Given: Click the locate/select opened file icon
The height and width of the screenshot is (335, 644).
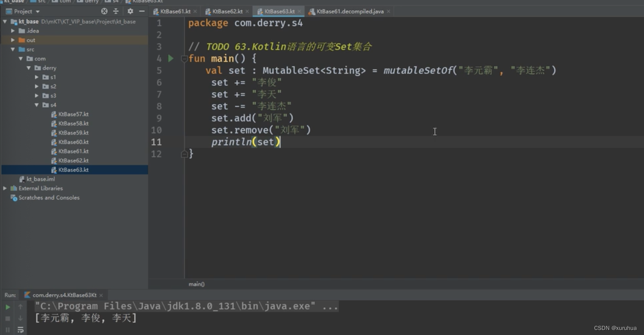Looking at the screenshot, I should tap(104, 11).
